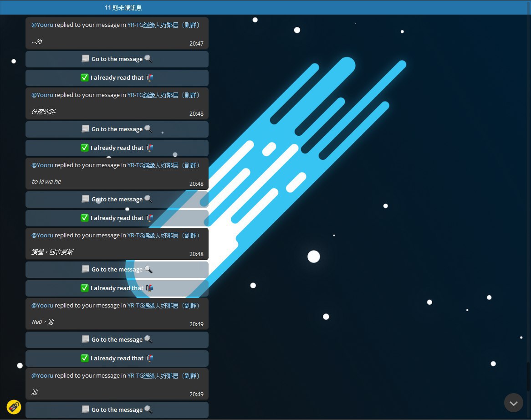Mark the 20:47 reply as already read
Image resolution: width=531 pixels, height=420 pixels.
(117, 78)
